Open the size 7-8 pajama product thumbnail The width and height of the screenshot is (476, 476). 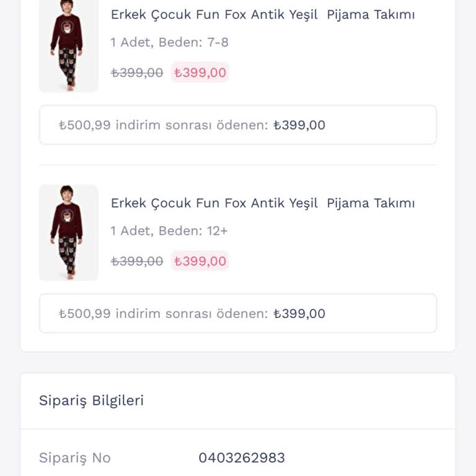point(68,45)
